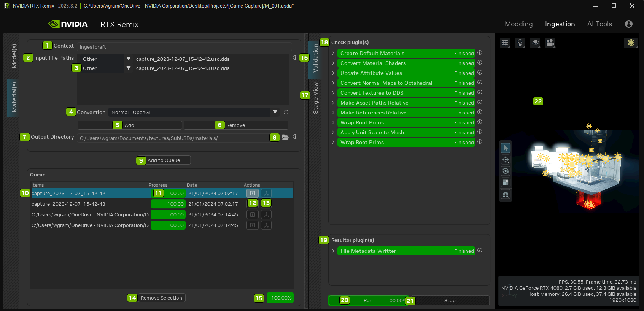644x311 pixels.
Task: Run the validation plugins
Action: click(x=368, y=300)
